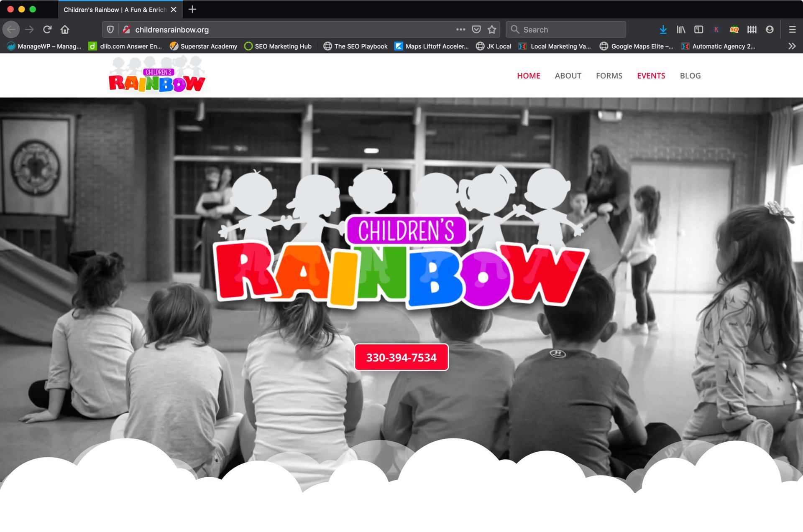Open the ABOUT page
The height and width of the screenshot is (532, 803).
568,76
